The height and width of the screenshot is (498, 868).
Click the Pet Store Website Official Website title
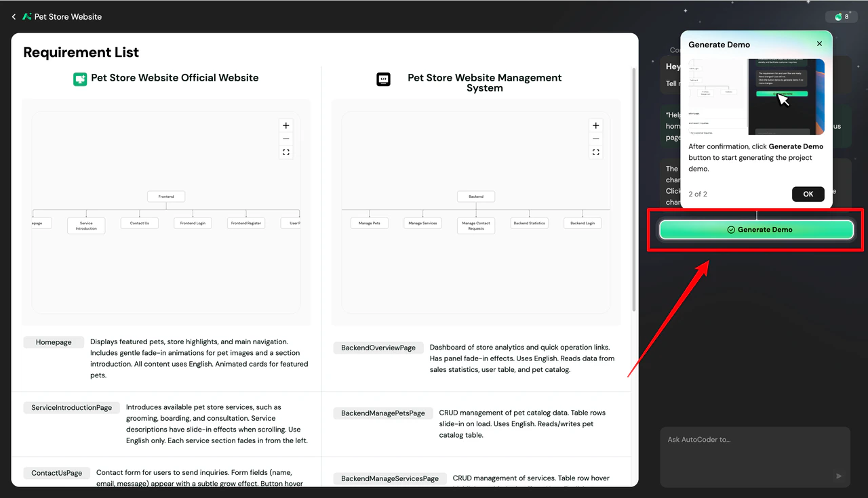(175, 78)
